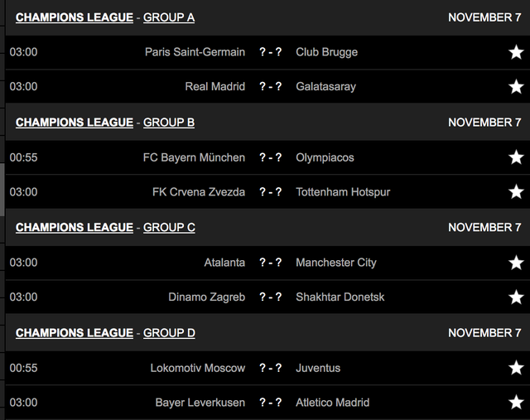Viewport: 530px width, 420px height.
Task: Click the left-edge vertical scrollbar thumb
Action: pos(2,190)
